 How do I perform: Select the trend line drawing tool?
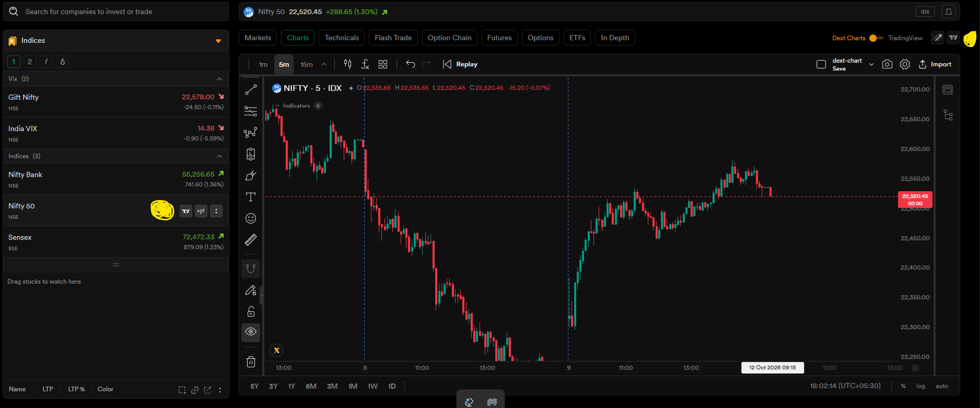[251, 90]
